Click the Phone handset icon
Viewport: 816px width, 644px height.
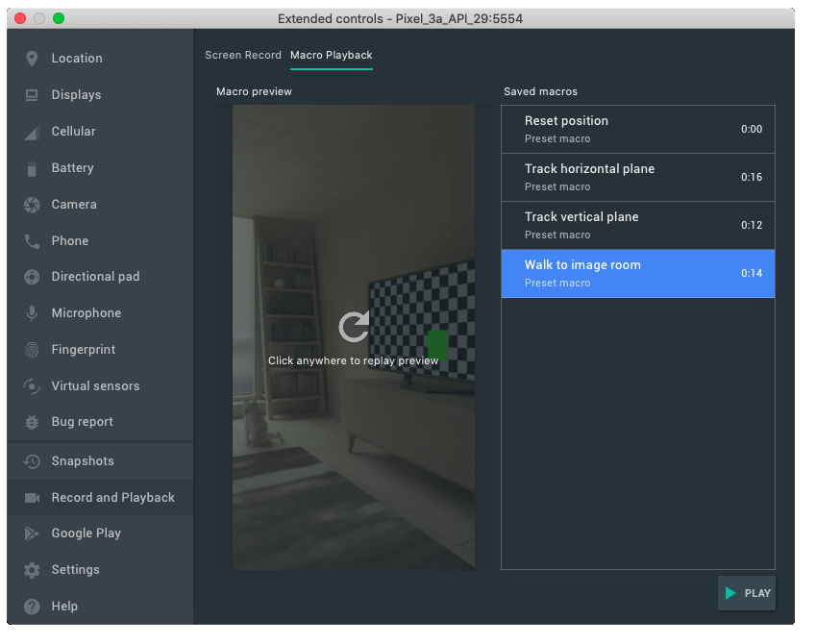click(x=32, y=241)
